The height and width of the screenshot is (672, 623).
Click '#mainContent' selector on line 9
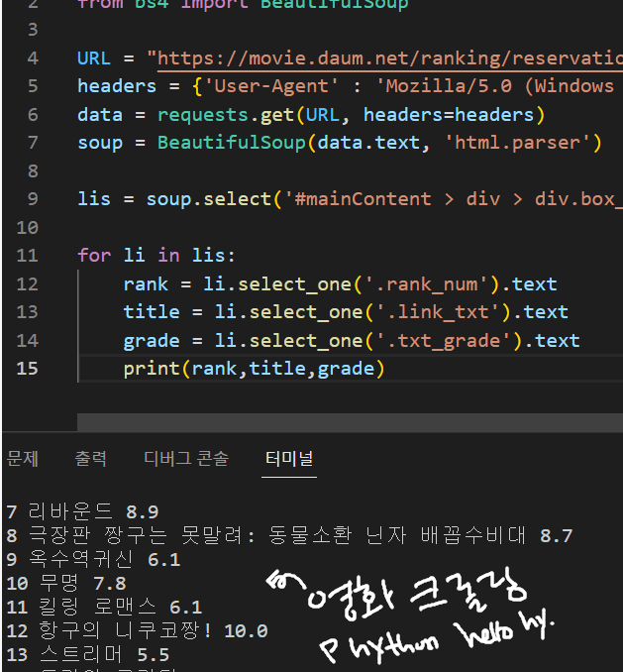pos(363,199)
